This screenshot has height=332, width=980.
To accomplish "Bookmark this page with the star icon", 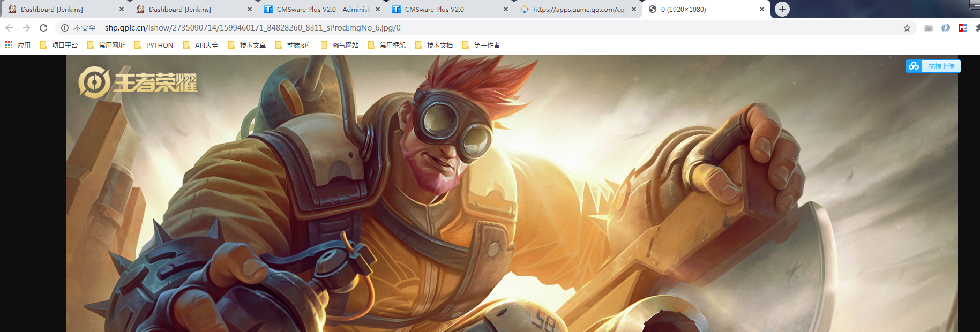I will tap(907, 28).
